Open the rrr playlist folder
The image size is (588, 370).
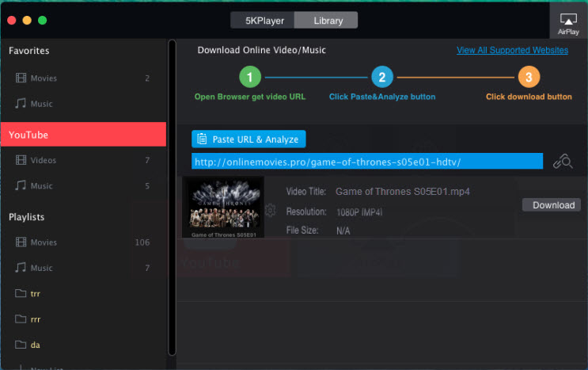tap(83, 319)
